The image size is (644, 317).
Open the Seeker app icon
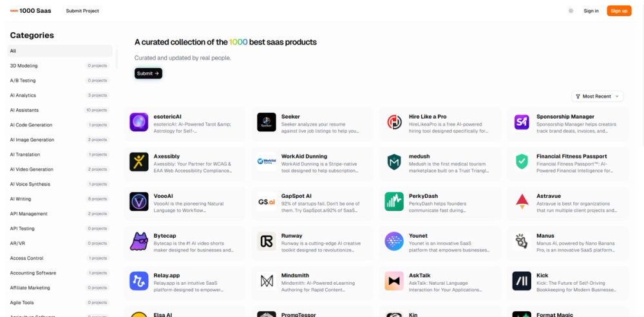(x=267, y=122)
